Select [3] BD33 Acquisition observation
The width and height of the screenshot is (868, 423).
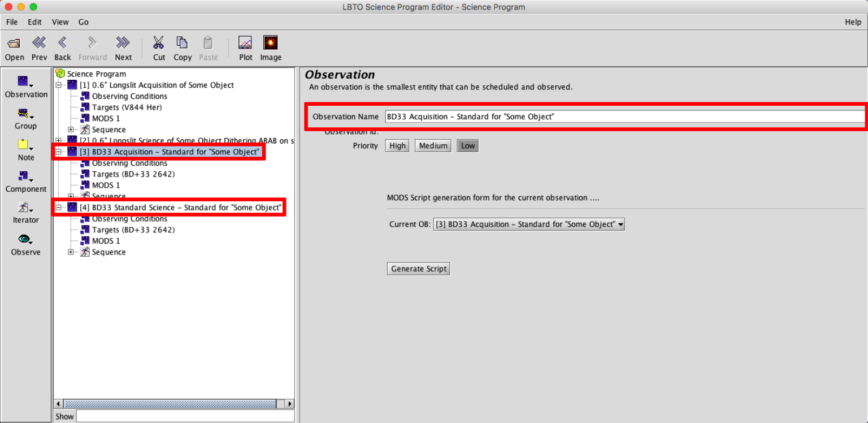(x=163, y=152)
